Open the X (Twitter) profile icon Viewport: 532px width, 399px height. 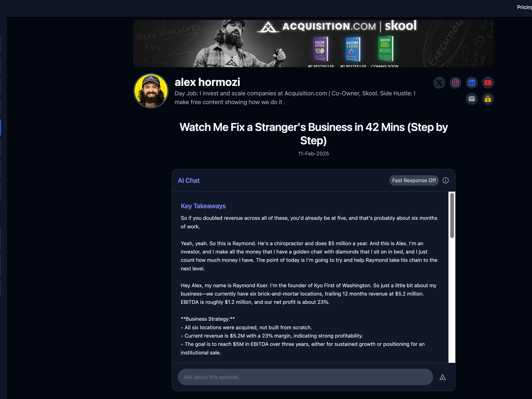point(439,83)
